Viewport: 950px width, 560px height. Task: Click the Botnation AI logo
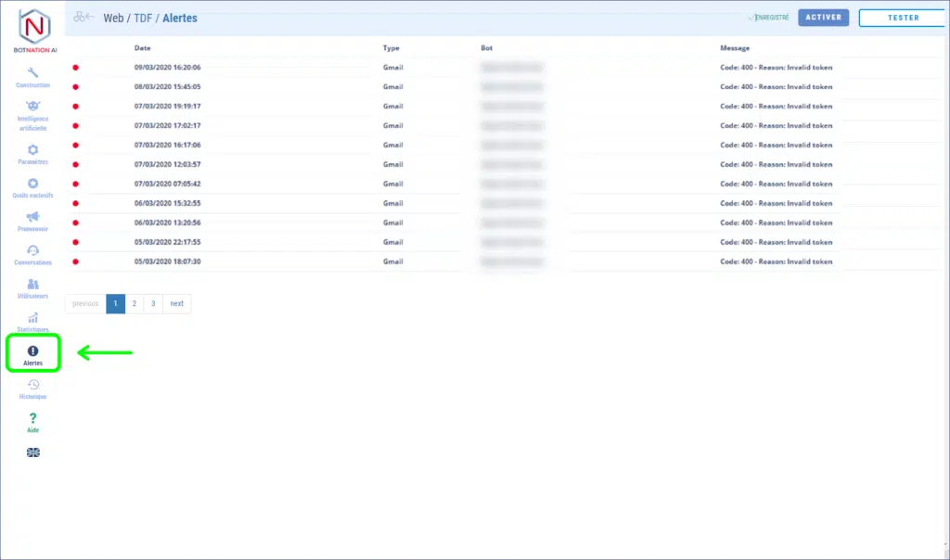[33, 28]
